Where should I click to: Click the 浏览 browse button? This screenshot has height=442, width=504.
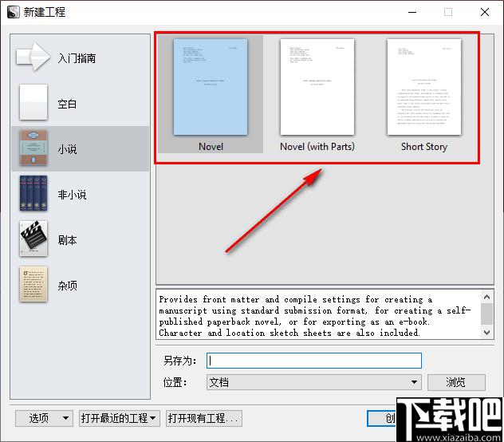pyautogui.click(x=456, y=382)
